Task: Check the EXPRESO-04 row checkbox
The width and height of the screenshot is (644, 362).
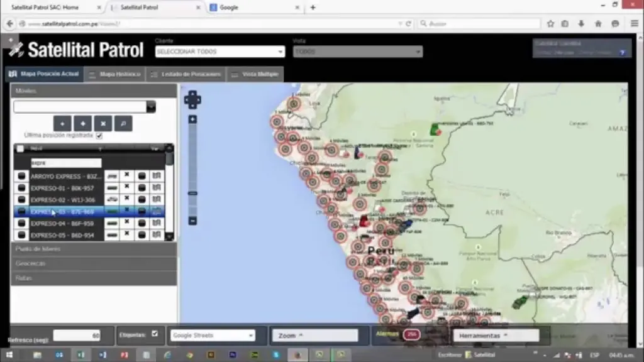Action: [x=21, y=223]
